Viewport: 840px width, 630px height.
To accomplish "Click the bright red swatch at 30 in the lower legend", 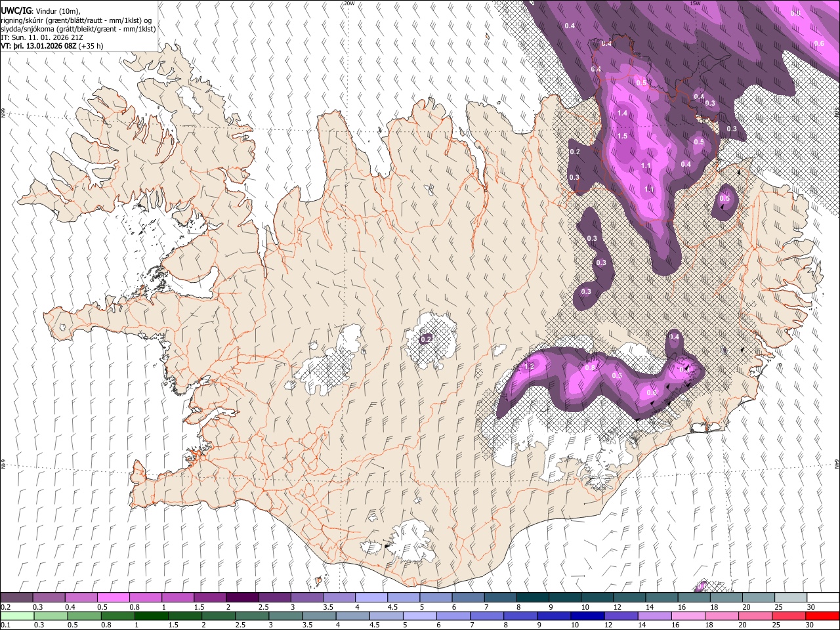I will tap(823, 616).
